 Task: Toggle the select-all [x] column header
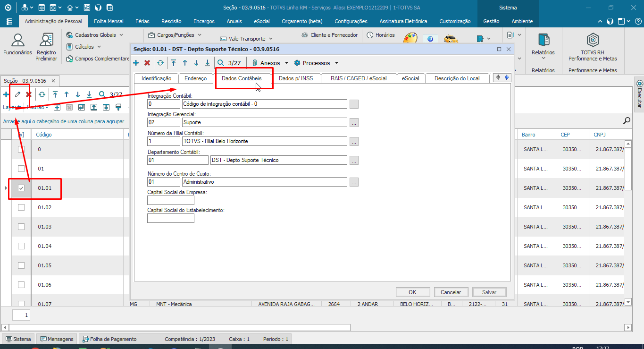click(21, 135)
